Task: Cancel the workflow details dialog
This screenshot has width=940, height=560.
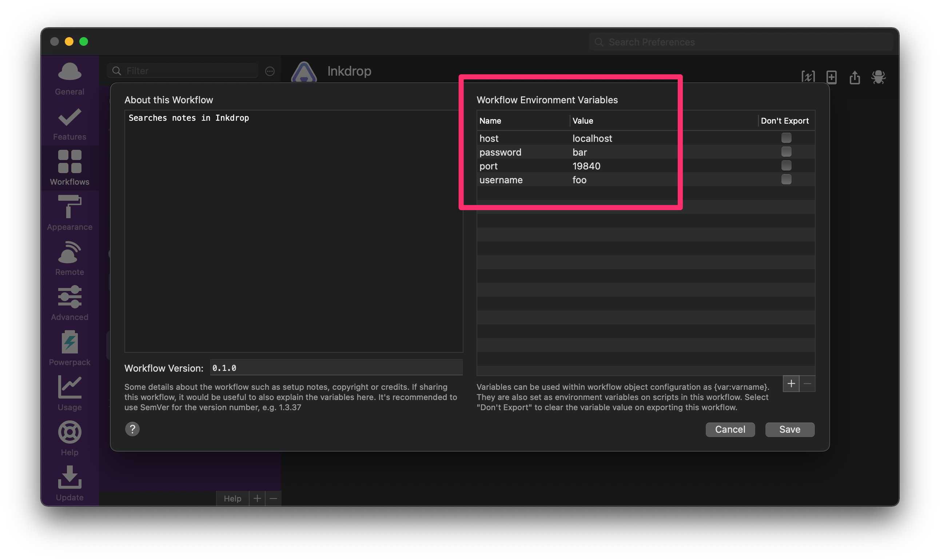Action: (x=730, y=429)
